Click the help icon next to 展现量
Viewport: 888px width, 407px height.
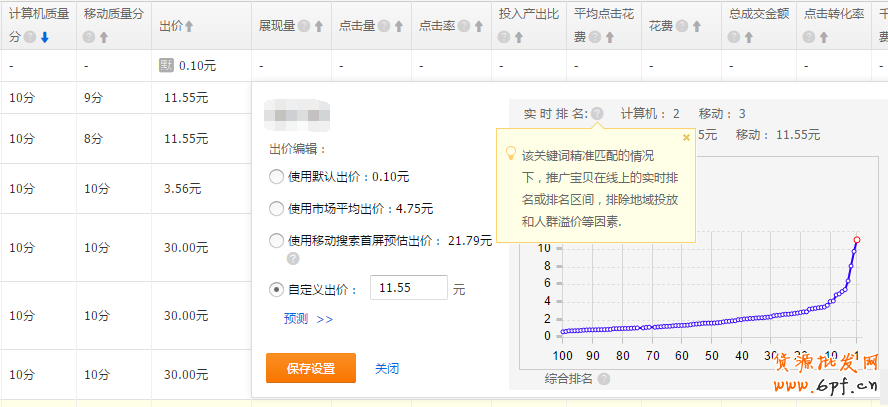click(x=304, y=26)
